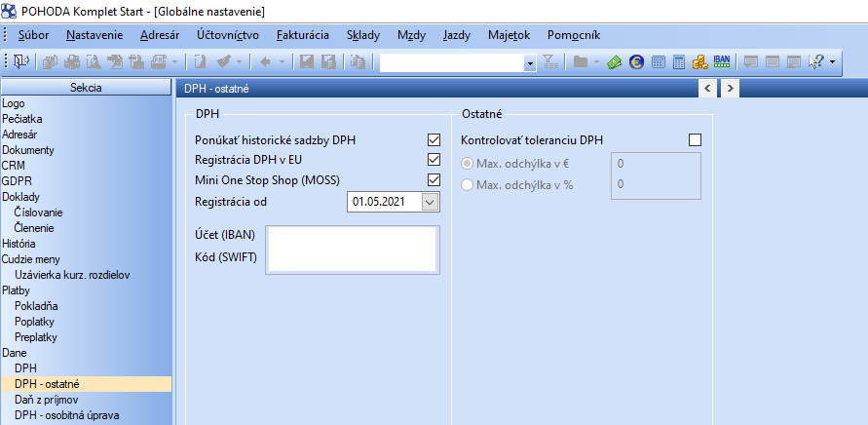Go to previous section with < button
The width and height of the screenshot is (868, 425).
point(707,88)
